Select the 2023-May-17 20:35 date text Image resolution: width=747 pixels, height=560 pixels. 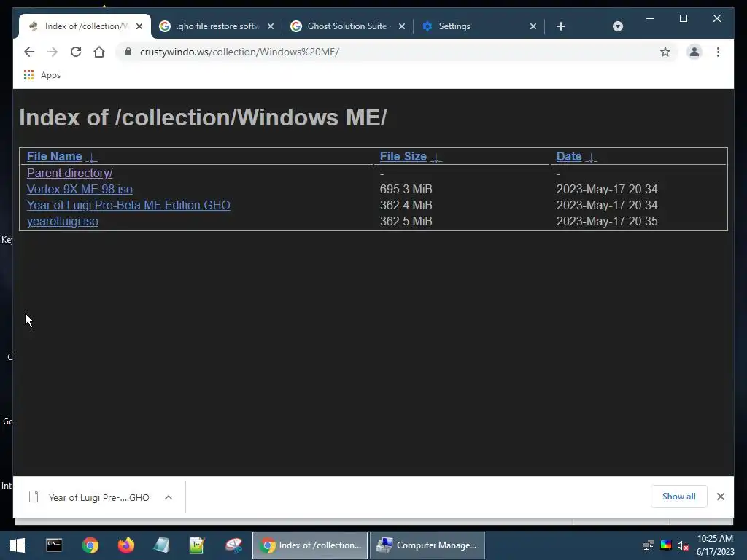607,222
